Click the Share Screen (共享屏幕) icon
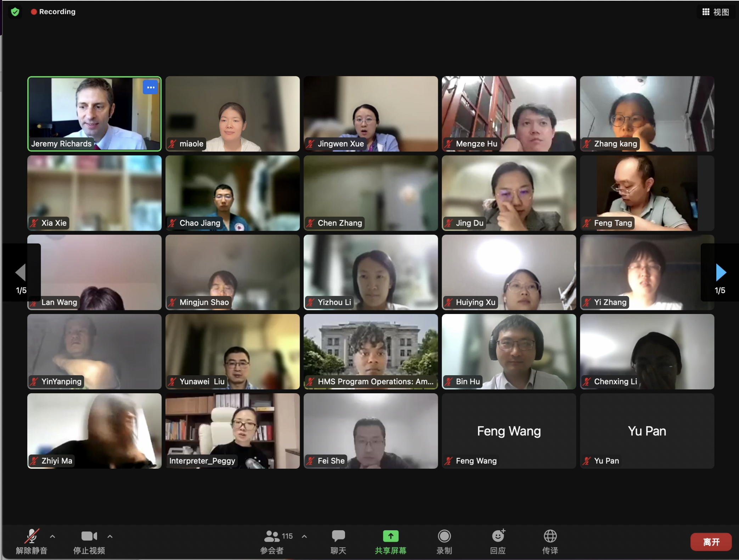The image size is (739, 560). coord(390,536)
